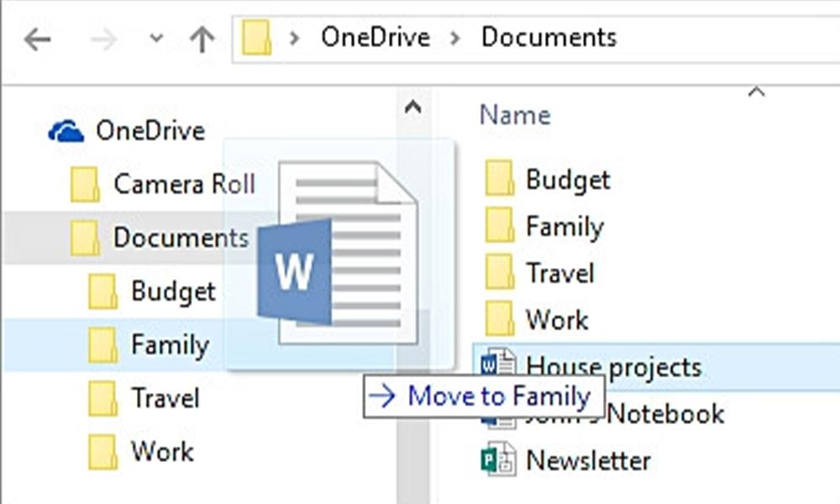This screenshot has width=840, height=504.
Task: Click the House projects Word document icon
Action: 497,365
